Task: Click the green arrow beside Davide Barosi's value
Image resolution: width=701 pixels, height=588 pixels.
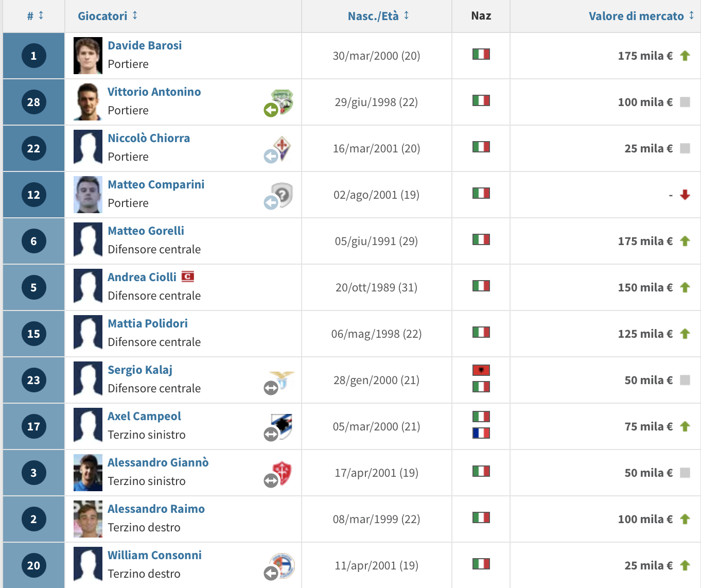Action: click(x=685, y=56)
